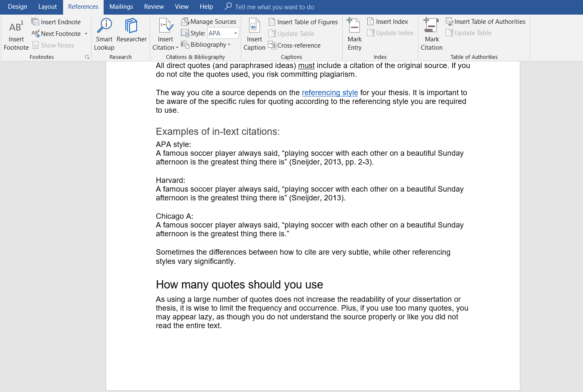The height and width of the screenshot is (392, 583).
Task: Click Insert Table of Figures
Action: [x=303, y=22]
